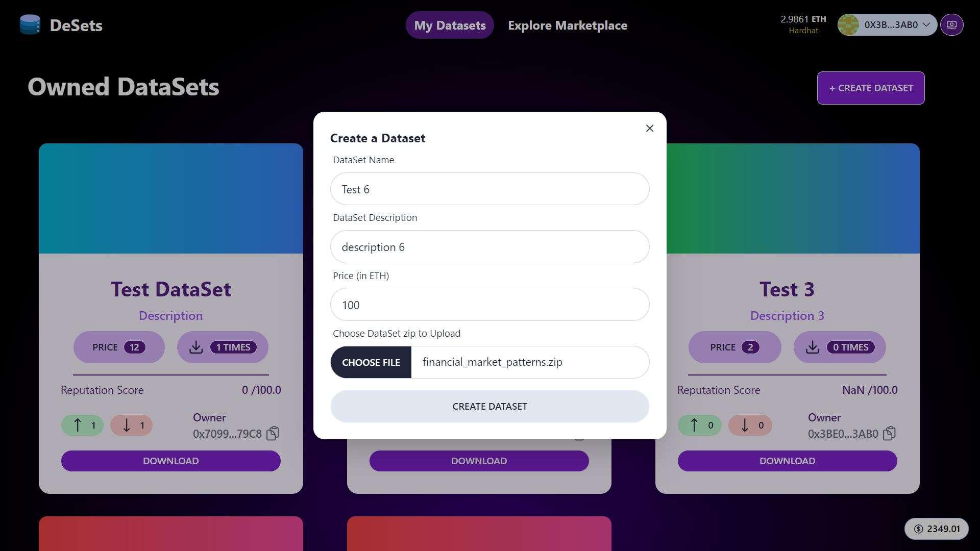Click the DOWNLOAD button on Test DataSet

171,460
